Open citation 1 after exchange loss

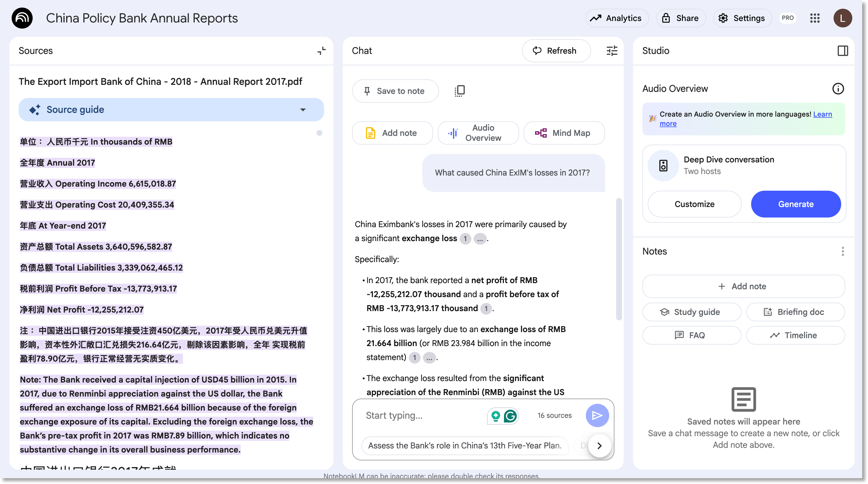pyautogui.click(x=465, y=239)
